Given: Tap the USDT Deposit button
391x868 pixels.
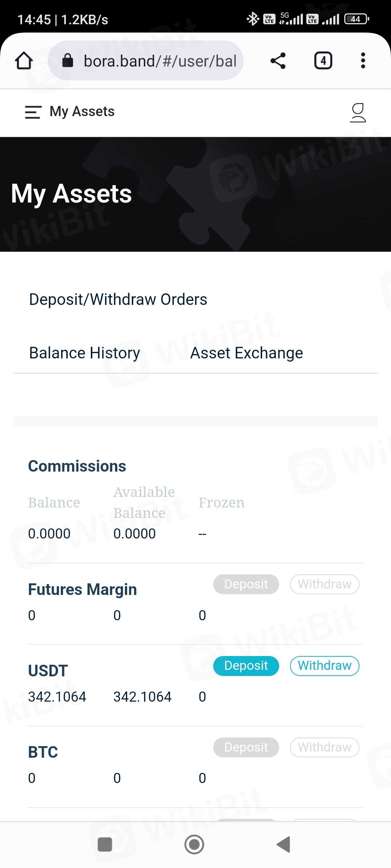Looking at the screenshot, I should [246, 666].
